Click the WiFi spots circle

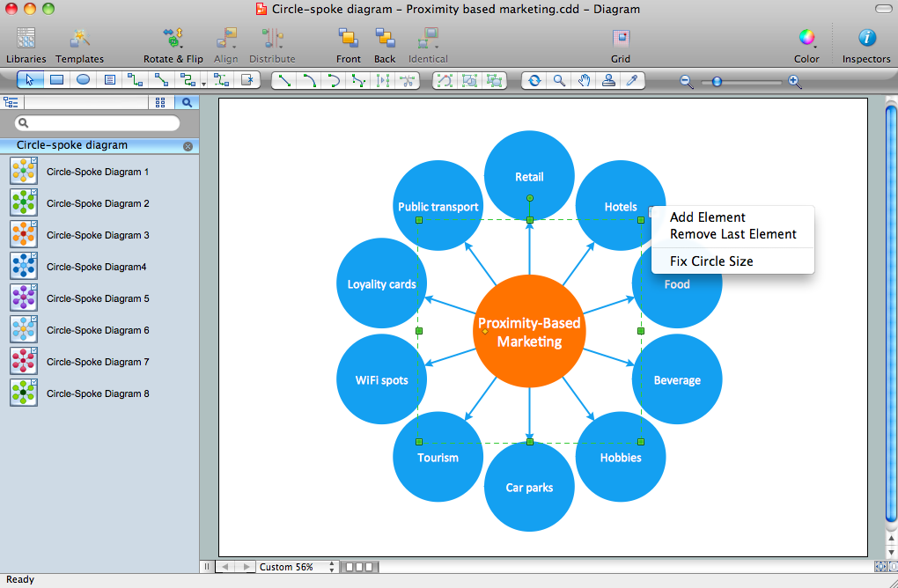click(381, 379)
